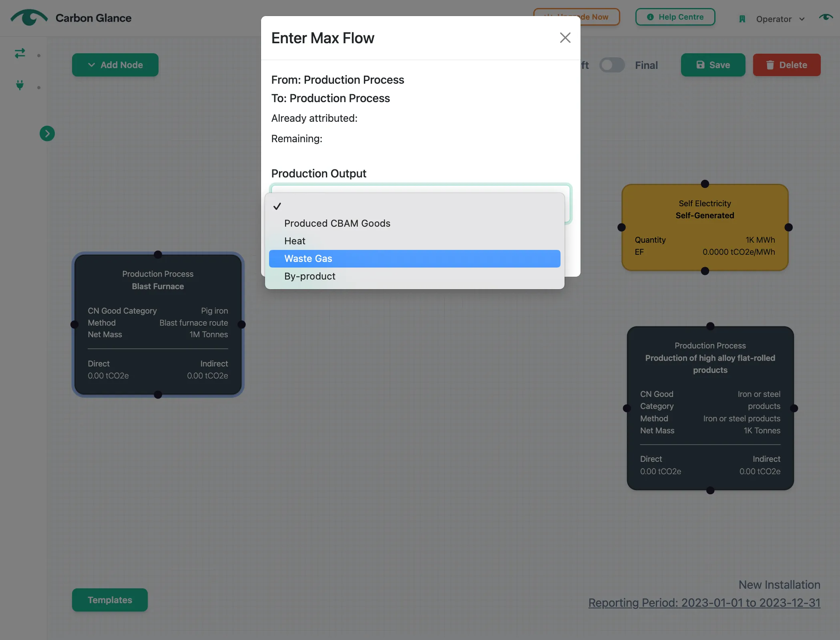
Task: Click the Remaining: label in dialog
Action: [x=297, y=139]
